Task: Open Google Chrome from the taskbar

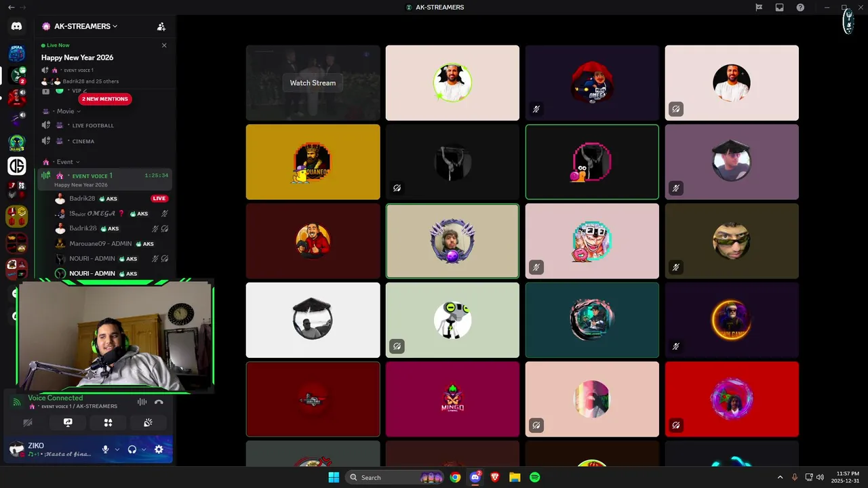Action: [455, 477]
